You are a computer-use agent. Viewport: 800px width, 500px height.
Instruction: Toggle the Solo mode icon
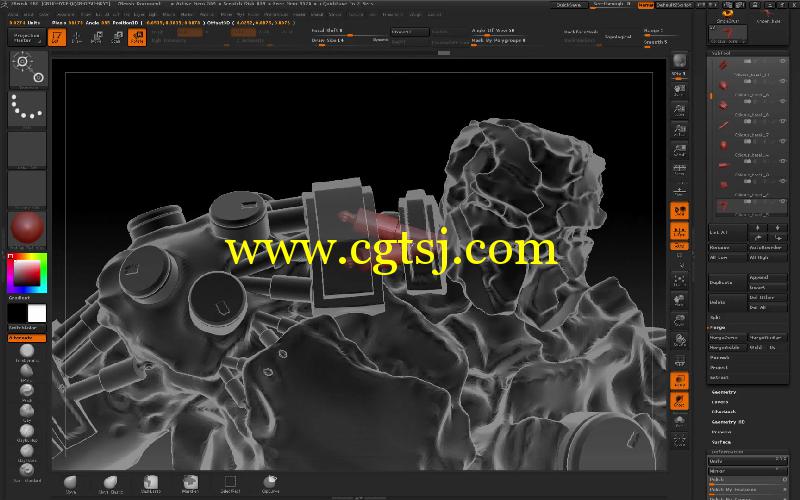tap(679, 421)
